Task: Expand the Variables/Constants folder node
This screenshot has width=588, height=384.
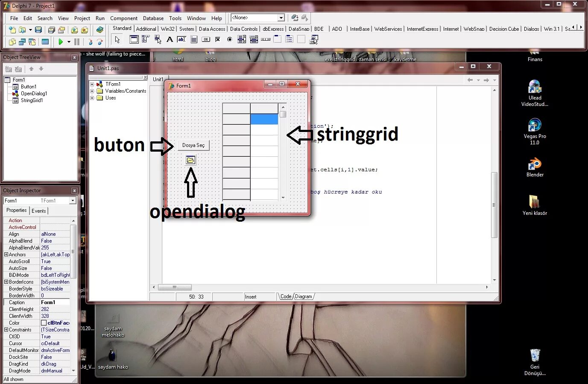Action: click(x=92, y=91)
